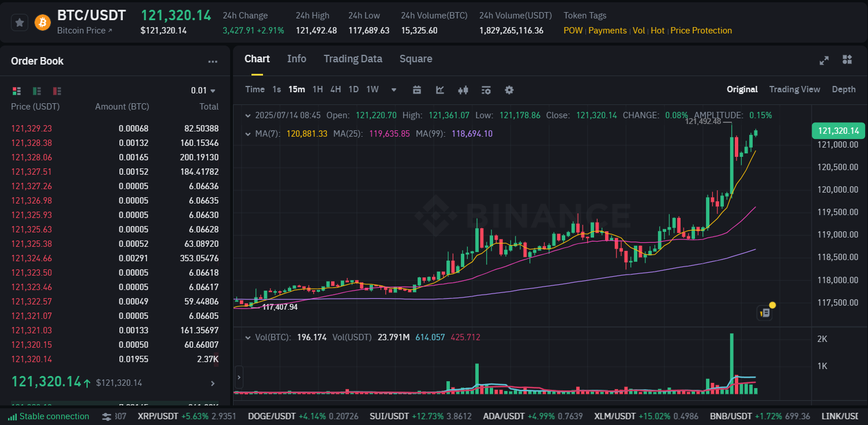Open the Trading Data tab
The height and width of the screenshot is (425, 868).
point(353,59)
